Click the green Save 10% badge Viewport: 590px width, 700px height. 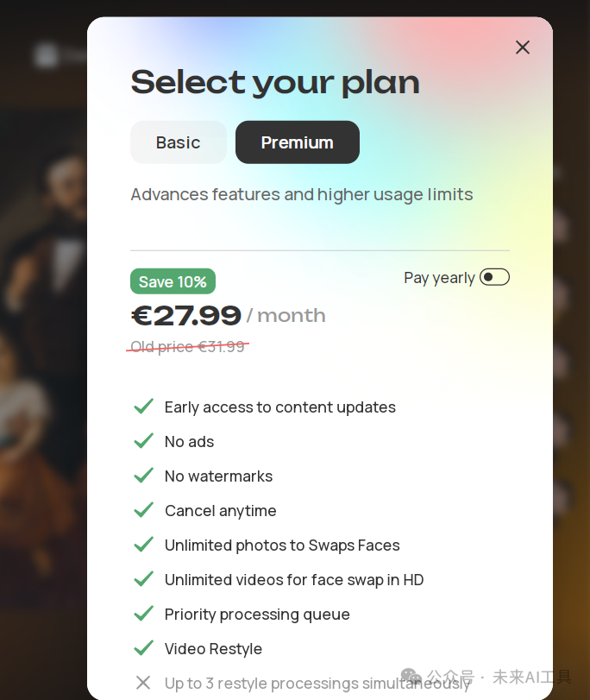pos(173,281)
